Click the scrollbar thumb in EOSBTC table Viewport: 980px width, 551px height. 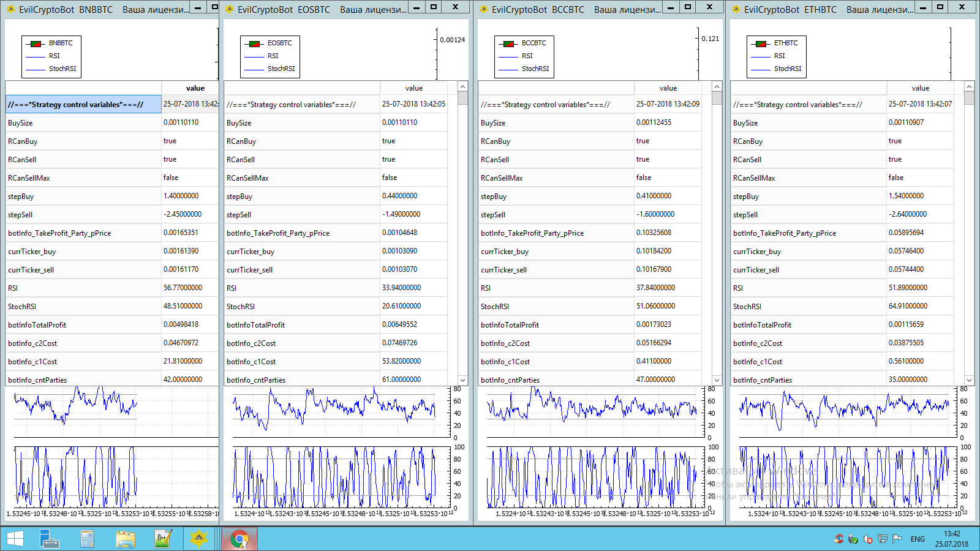coord(462,98)
